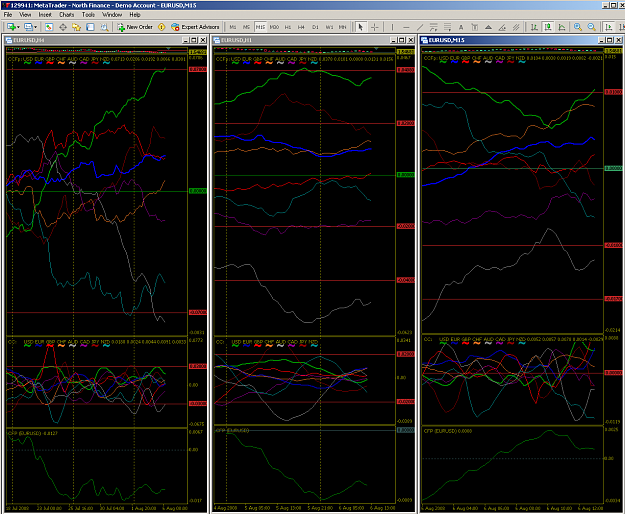Maximize the EURUSD,H1 chart window
The image size is (625, 514).
(402, 40)
